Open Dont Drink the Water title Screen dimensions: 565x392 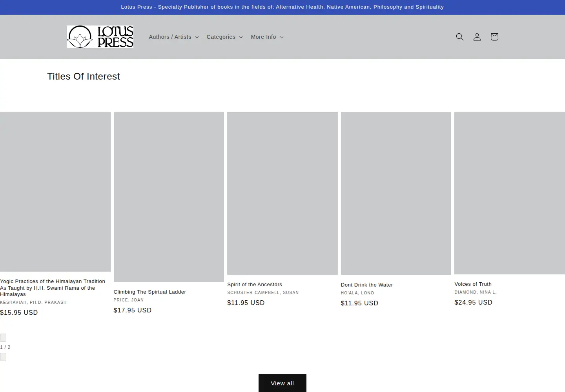[x=367, y=285]
